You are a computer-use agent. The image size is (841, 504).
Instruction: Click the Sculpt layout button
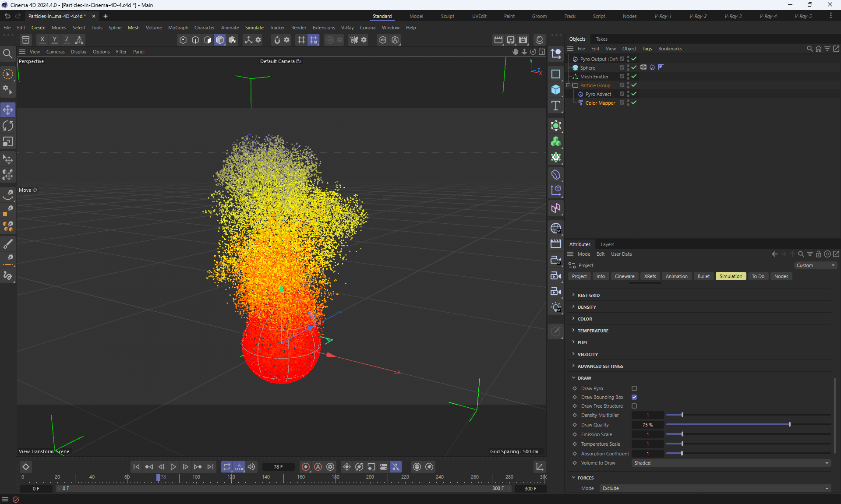tap(447, 16)
